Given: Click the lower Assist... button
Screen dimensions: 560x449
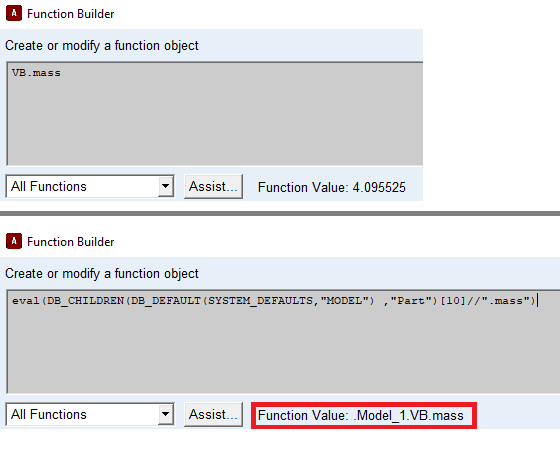Looking at the screenshot, I should pyautogui.click(x=213, y=414).
